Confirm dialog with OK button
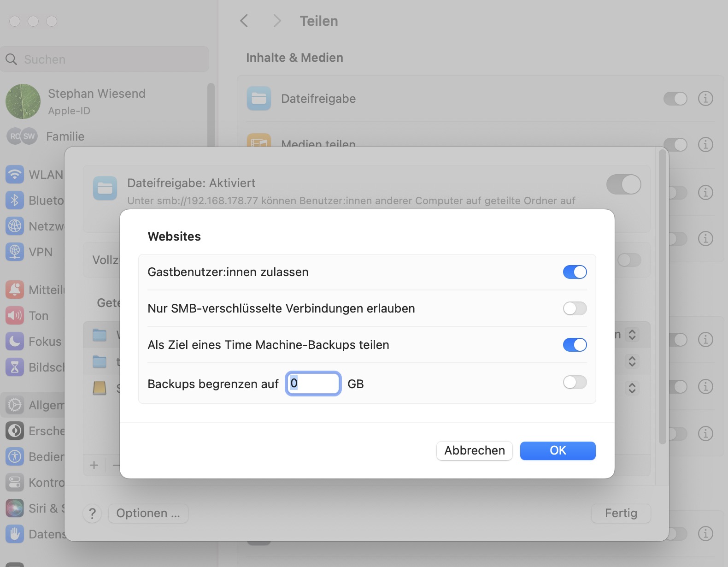Screen dimensions: 728x567 click(558, 450)
